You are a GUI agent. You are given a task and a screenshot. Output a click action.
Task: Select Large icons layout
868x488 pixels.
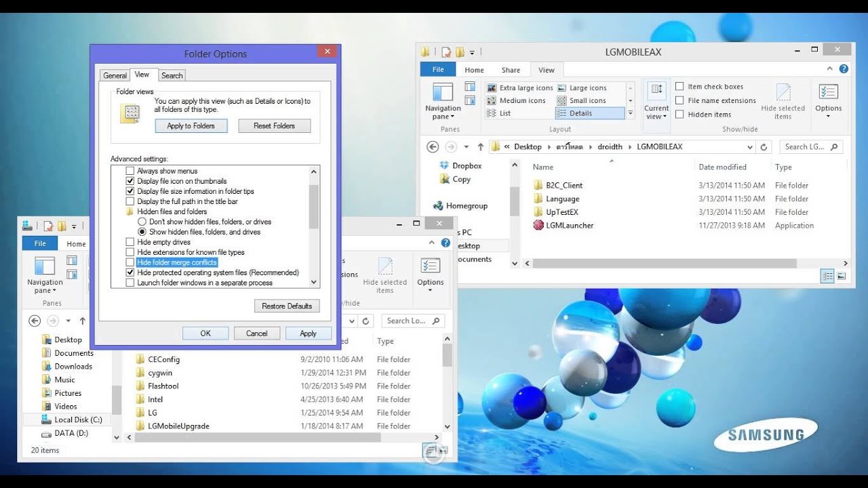[x=582, y=87]
